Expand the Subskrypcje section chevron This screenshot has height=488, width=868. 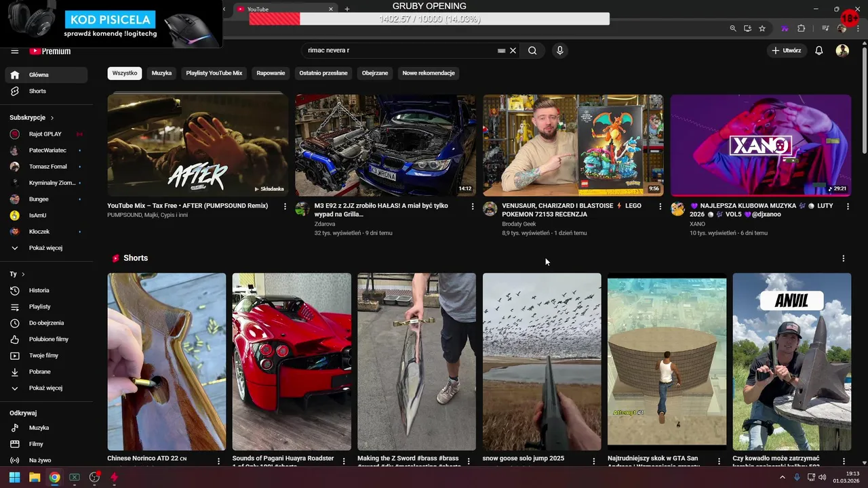tap(52, 117)
